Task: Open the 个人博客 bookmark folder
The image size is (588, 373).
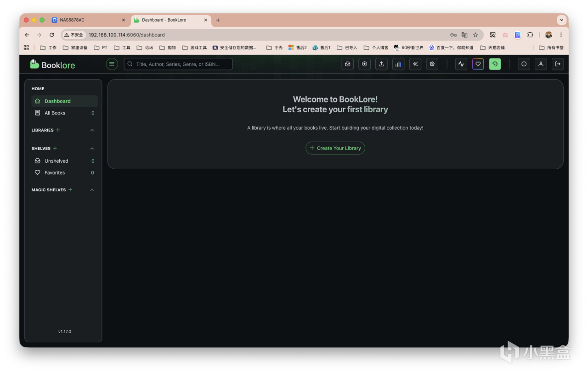Action: [x=376, y=47]
